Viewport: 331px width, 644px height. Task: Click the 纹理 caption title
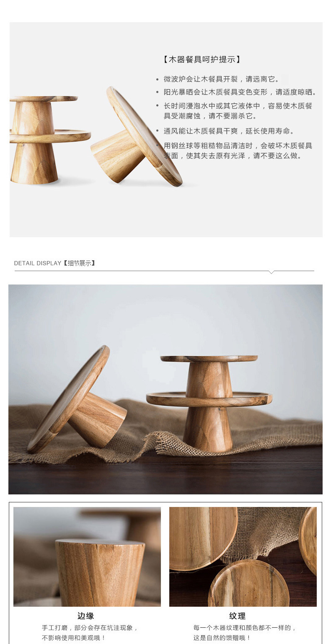(237, 616)
